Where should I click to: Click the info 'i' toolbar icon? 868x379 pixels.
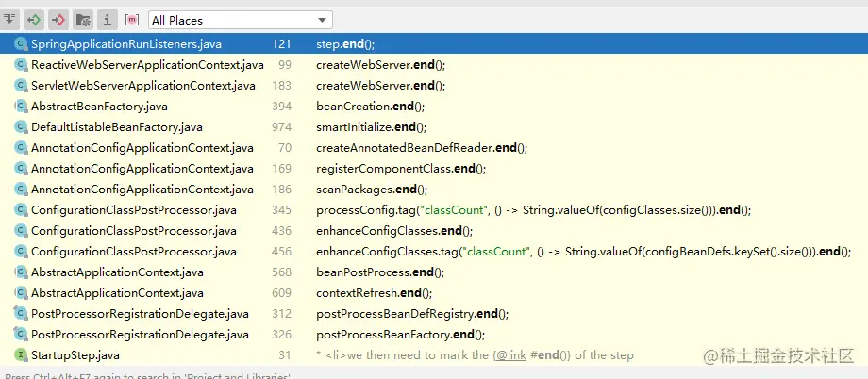point(108,21)
